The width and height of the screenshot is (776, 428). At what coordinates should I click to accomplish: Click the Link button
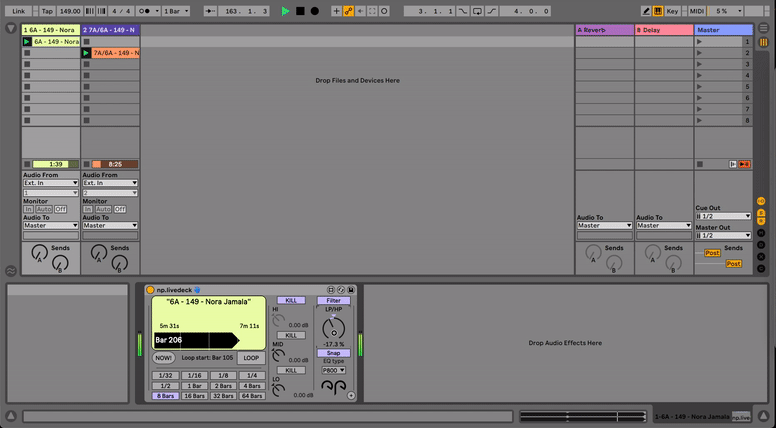coord(19,11)
